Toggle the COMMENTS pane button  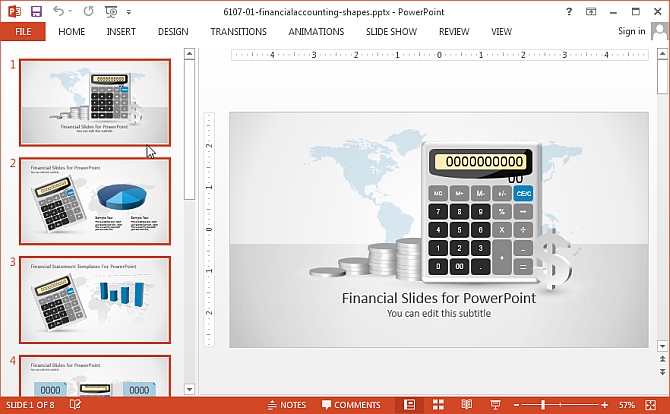tap(351, 405)
